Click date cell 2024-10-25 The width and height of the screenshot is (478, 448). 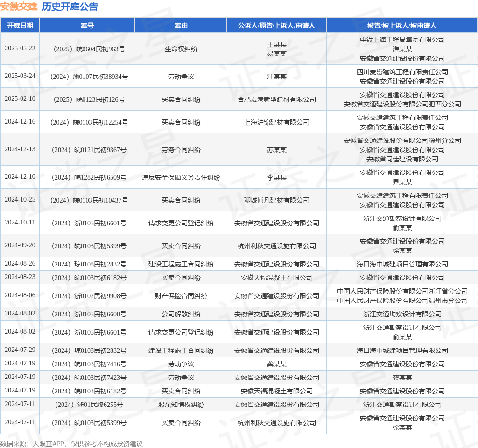pyautogui.click(x=20, y=200)
